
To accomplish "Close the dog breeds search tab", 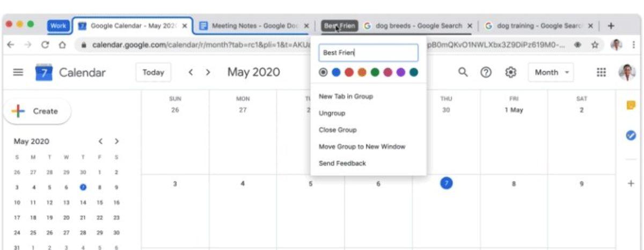I will 470,26.
